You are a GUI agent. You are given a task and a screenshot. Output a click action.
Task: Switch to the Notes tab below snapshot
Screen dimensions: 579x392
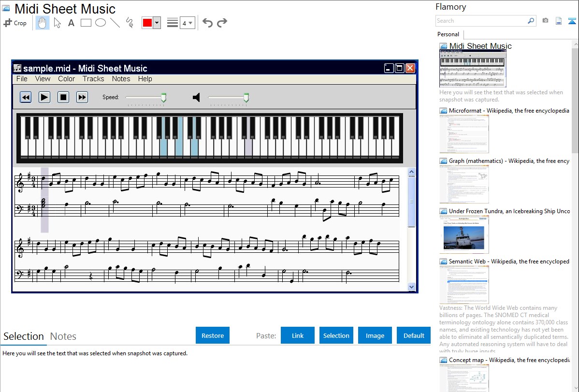click(63, 336)
